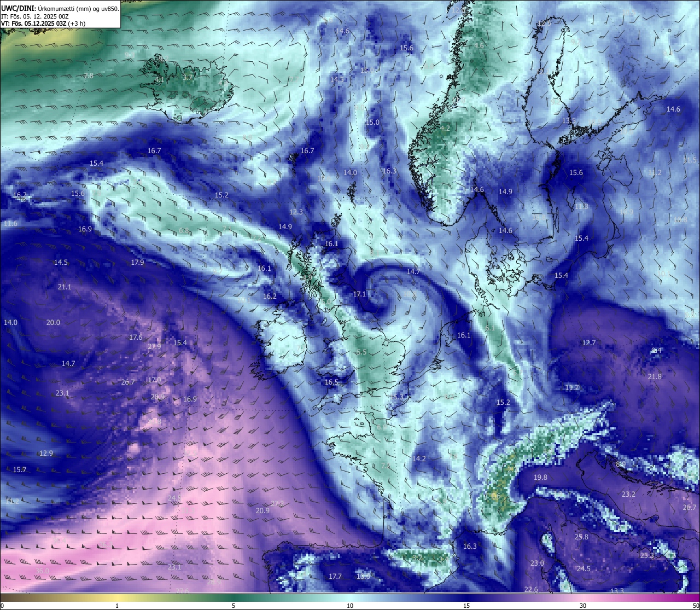Click the 17.1 value in the North Sea
Screen dimensions: 700x610
click(x=359, y=294)
